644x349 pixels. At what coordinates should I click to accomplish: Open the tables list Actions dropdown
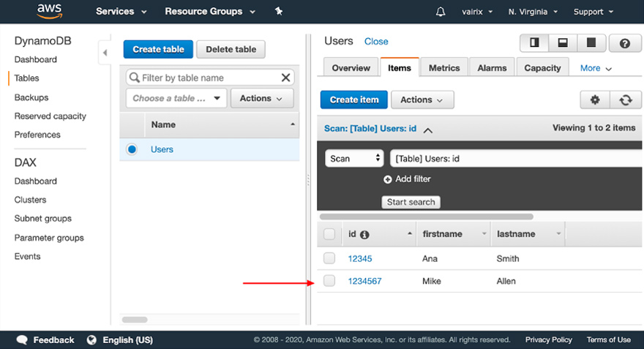click(x=262, y=98)
